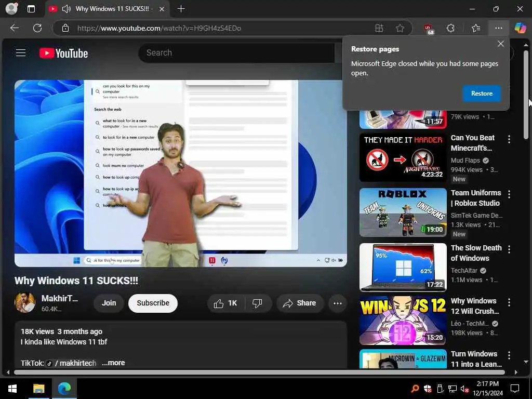
Task: Visit the Mud Flaps channel
Action: click(465, 161)
